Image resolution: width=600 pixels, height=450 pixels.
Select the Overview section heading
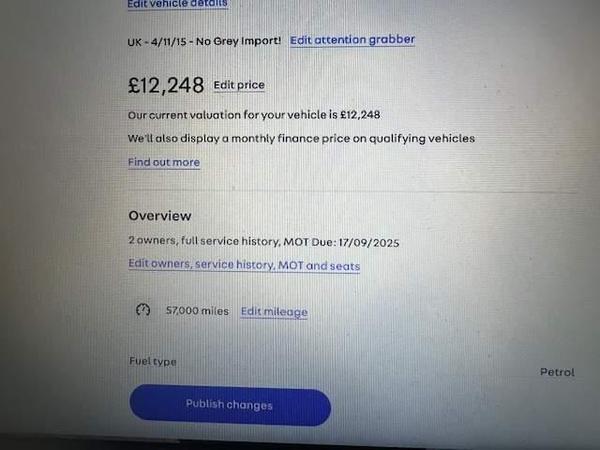(x=160, y=216)
